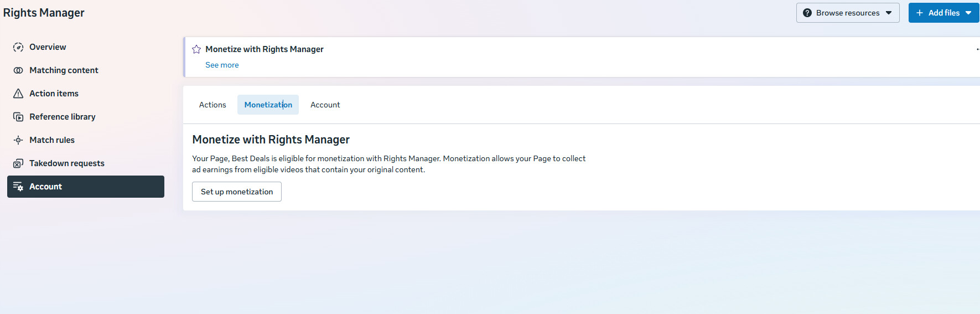Viewport: 980px width, 314px height.
Task: Click the Monetize with Rights Manager banner title
Action: 265,49
